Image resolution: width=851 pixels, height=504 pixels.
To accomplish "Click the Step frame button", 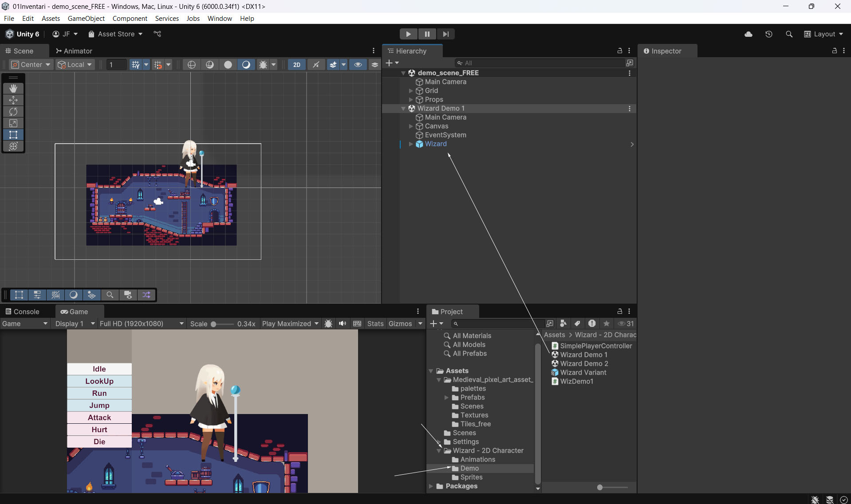I will point(445,34).
